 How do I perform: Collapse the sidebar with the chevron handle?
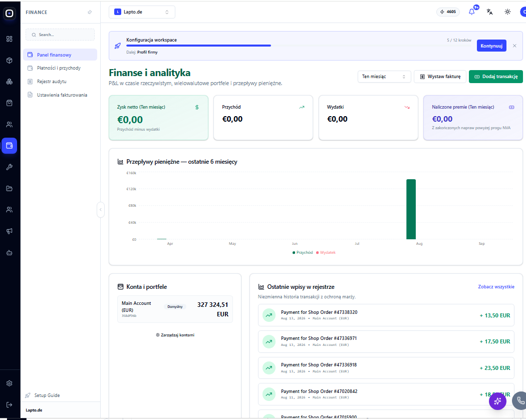[100, 209]
